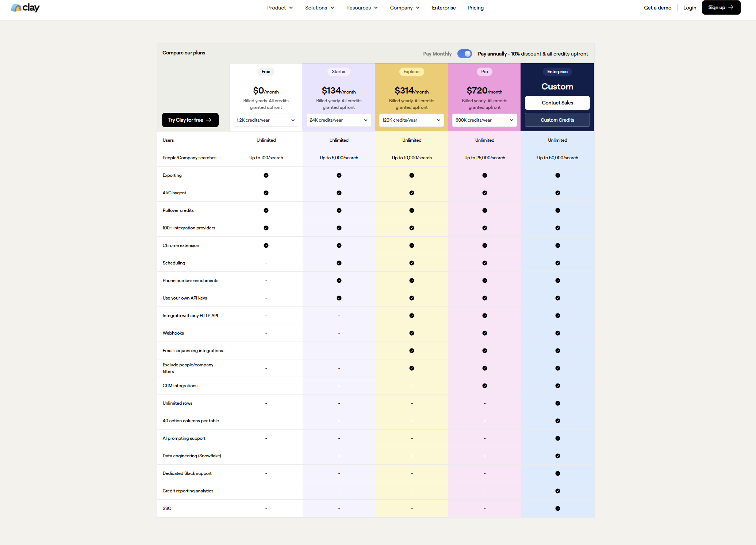756x545 pixels.
Task: Click Exclude people/company filters checkmark in Explorer column
Action: point(412,368)
